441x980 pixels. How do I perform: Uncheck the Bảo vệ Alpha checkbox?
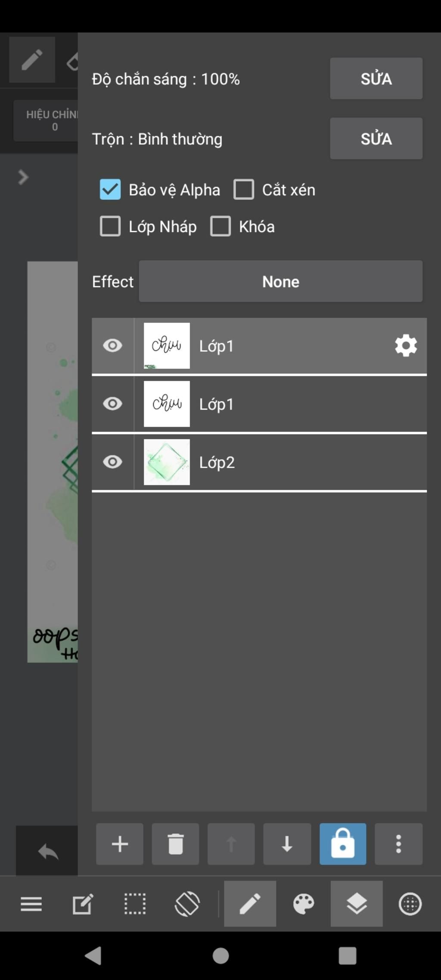pyautogui.click(x=110, y=189)
